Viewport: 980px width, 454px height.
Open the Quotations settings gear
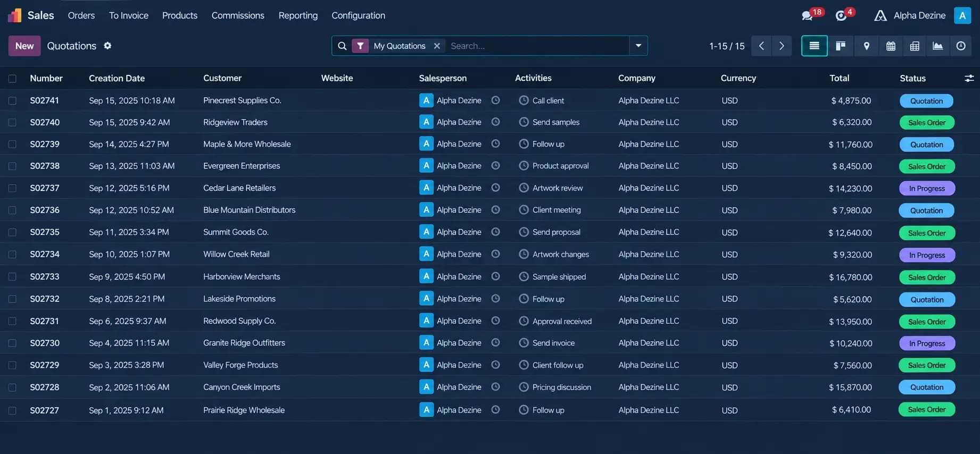coord(107,46)
